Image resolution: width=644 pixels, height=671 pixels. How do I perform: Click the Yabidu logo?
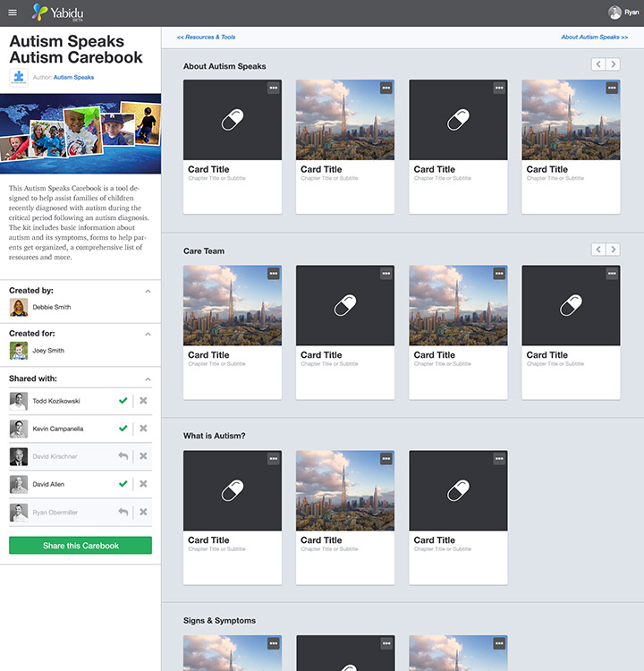click(x=58, y=13)
